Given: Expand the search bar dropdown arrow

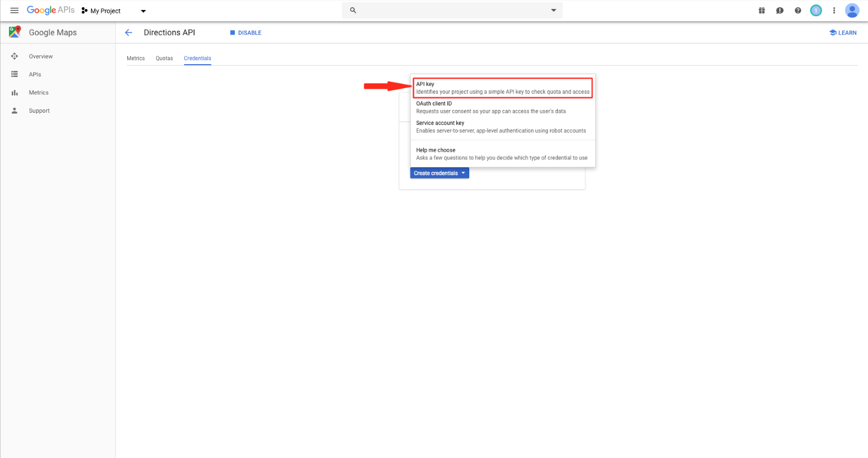Looking at the screenshot, I should pos(553,10).
